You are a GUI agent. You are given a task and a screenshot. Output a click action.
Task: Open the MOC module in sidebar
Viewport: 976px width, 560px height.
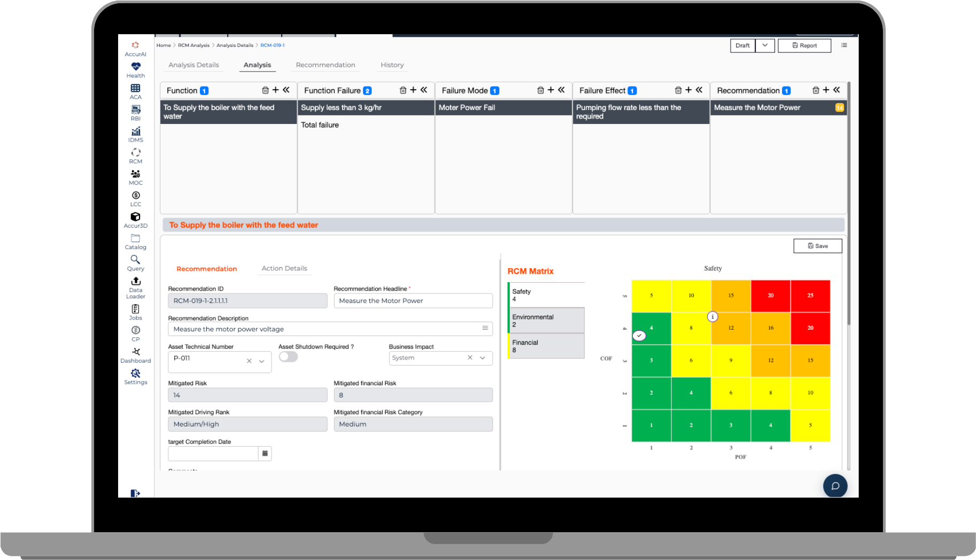click(135, 177)
